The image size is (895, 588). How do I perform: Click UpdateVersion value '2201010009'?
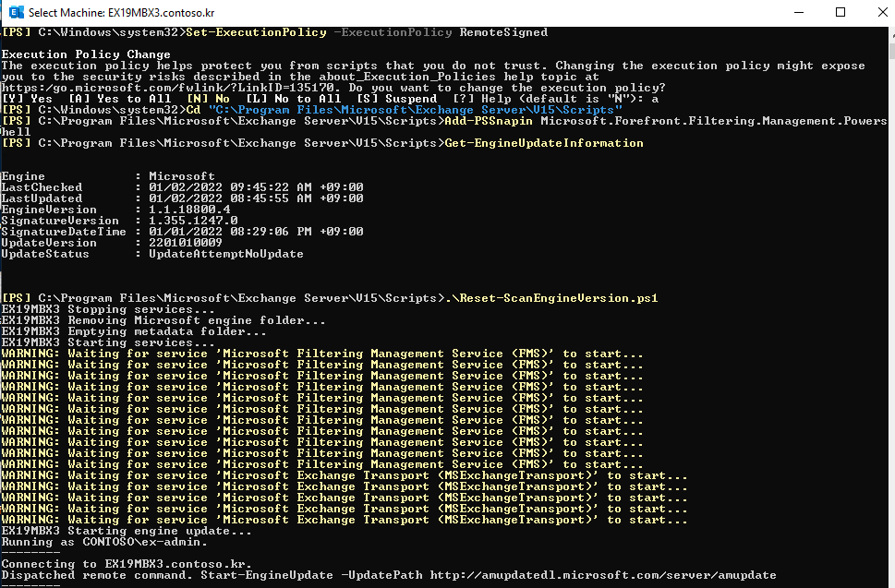[186, 243]
